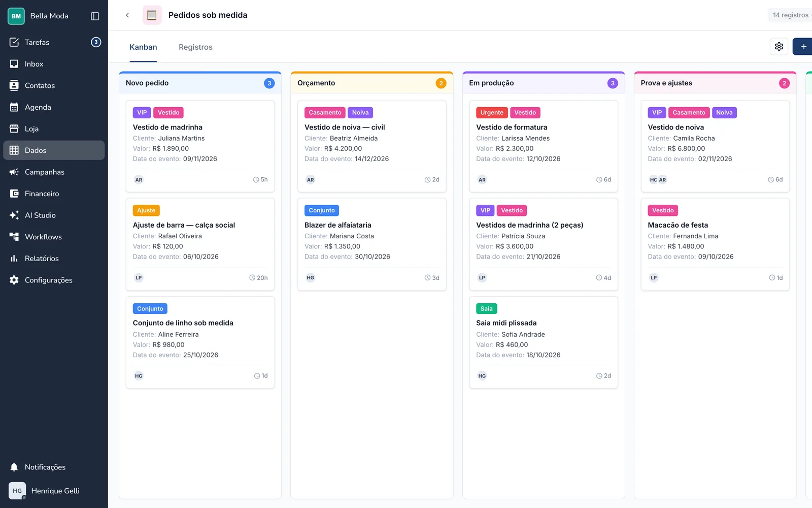812x508 pixels.
Task: Click the Orçamento column count badge
Action: point(441,83)
